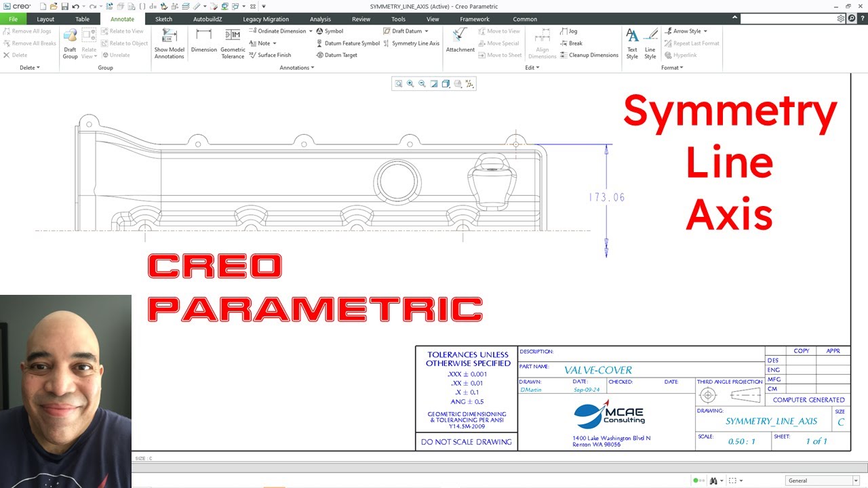Select the Dimension tool
Image resolution: width=868 pixels, height=488 pixels.
(203, 41)
